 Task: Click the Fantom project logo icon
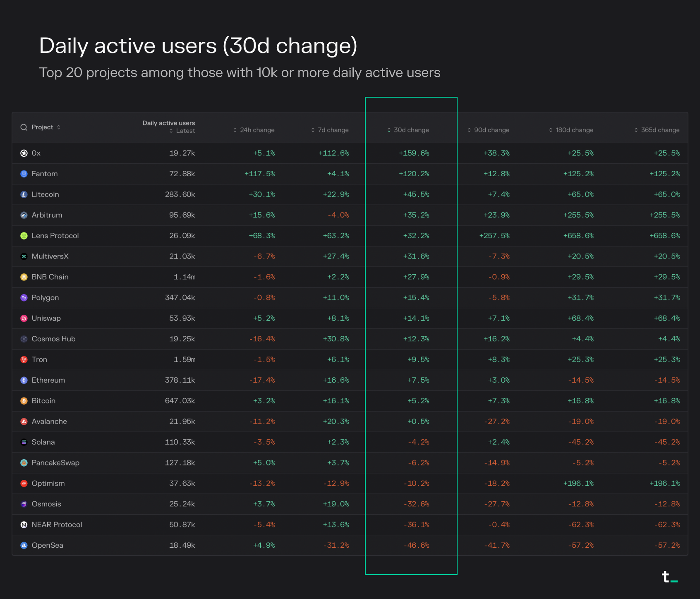[x=24, y=174]
